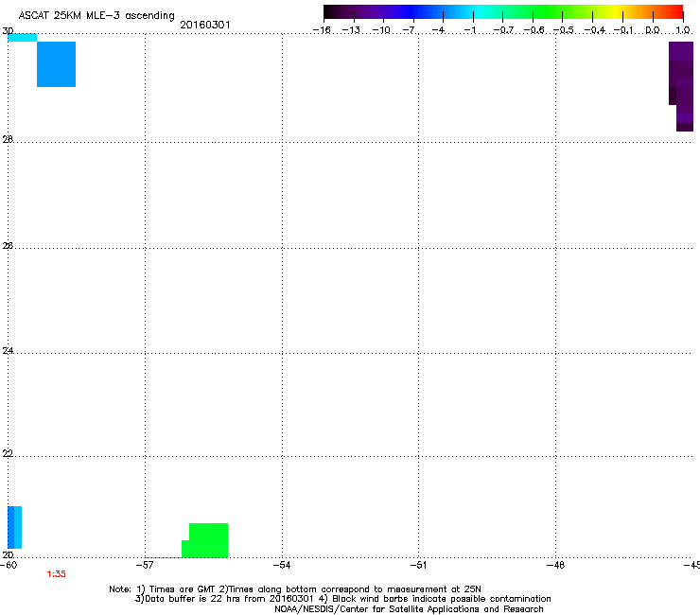Click the latitude label 20
The image size is (700, 615).
[x=8, y=554]
